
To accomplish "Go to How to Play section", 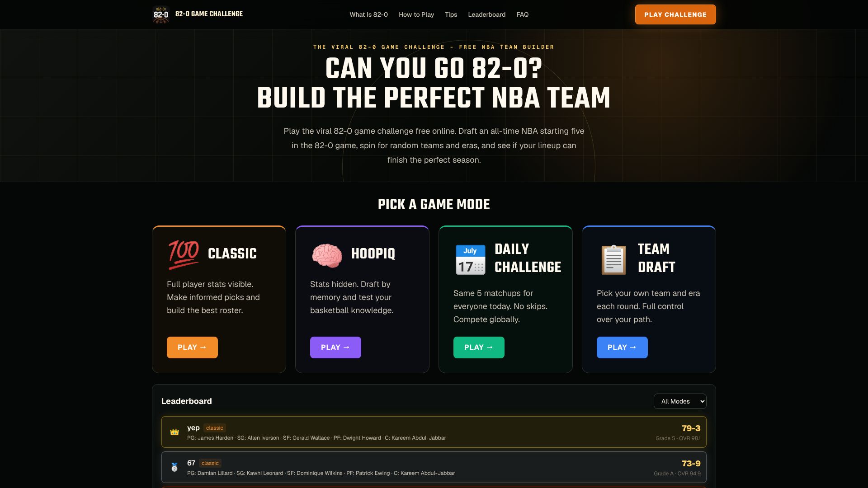I will click(x=416, y=14).
